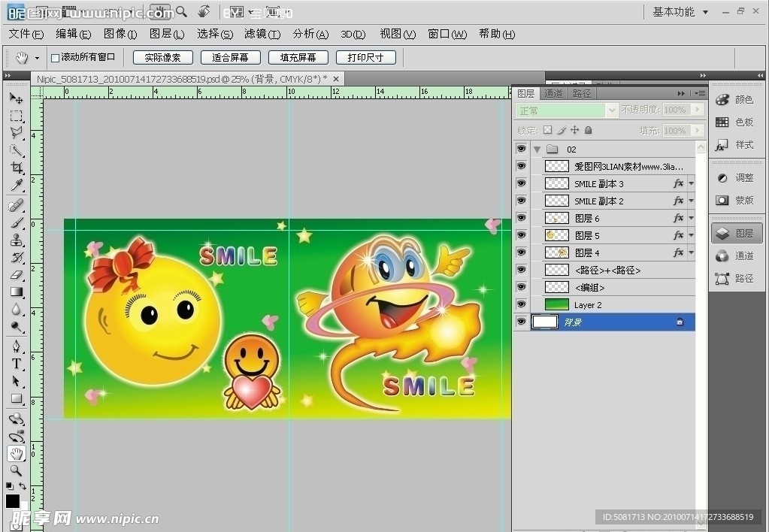Hide the 图层 6 layer
The image size is (769, 532).
point(522,218)
